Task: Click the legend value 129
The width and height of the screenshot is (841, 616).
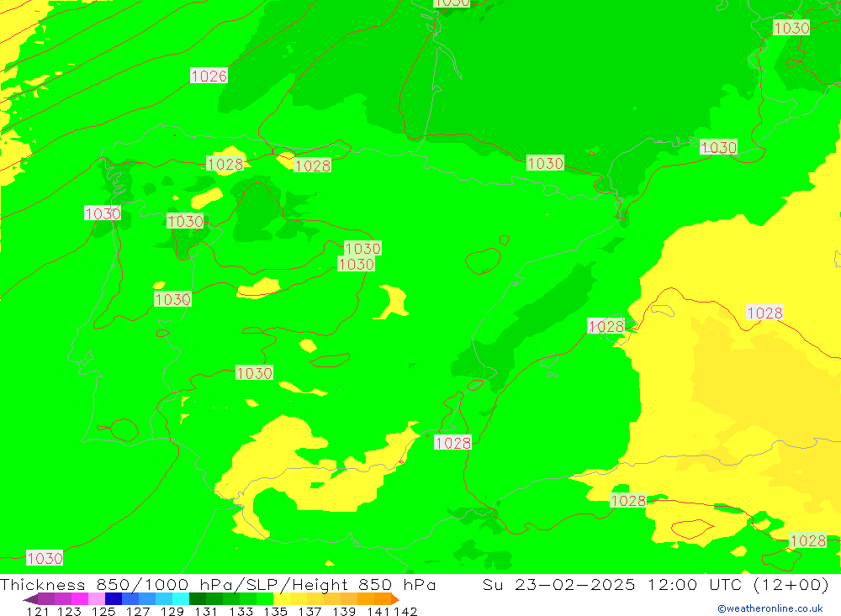Action: (x=172, y=611)
